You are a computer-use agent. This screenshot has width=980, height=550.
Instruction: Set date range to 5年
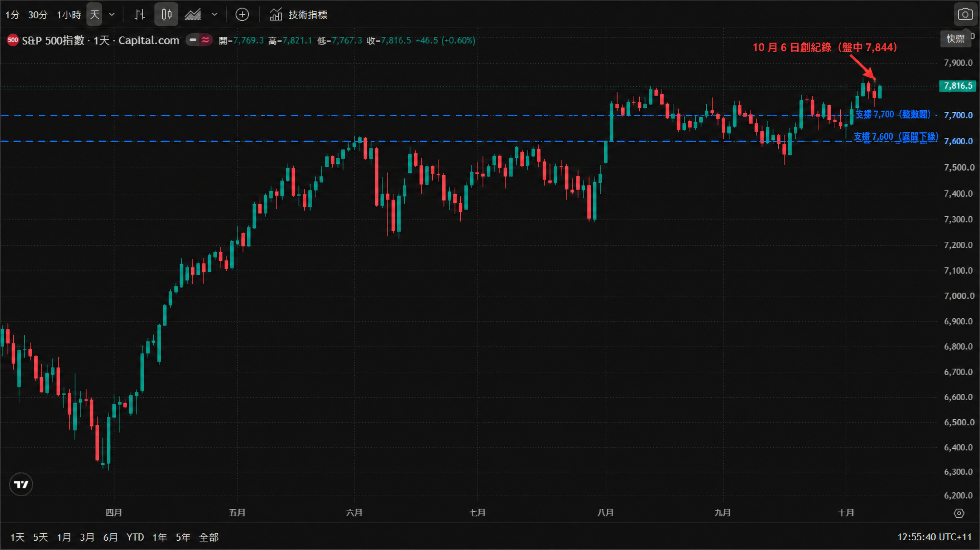(183, 538)
